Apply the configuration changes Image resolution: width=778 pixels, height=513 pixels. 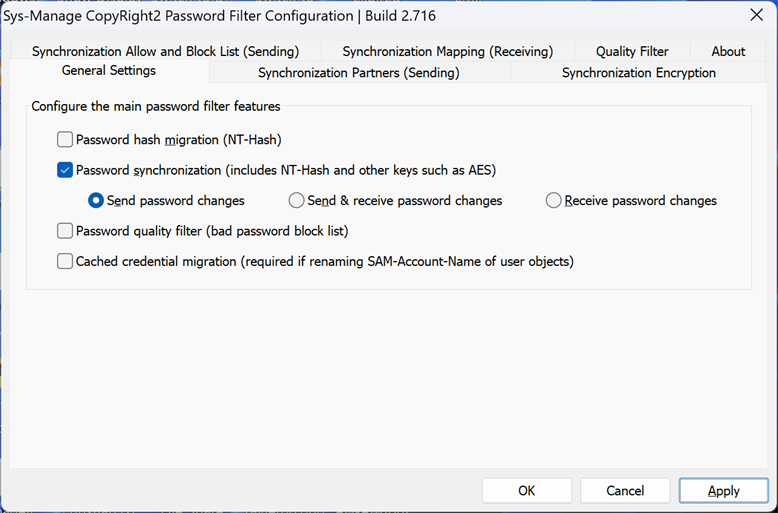coord(723,491)
